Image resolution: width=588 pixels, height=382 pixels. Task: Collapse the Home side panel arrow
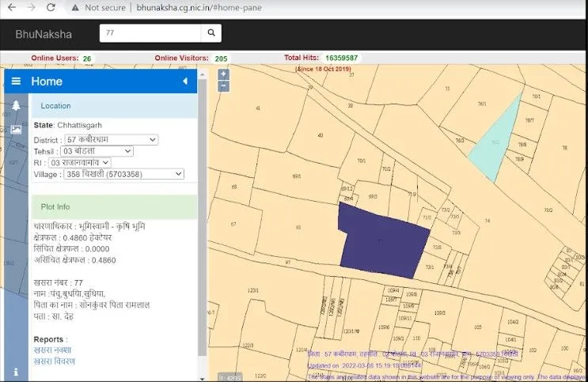[x=185, y=81]
